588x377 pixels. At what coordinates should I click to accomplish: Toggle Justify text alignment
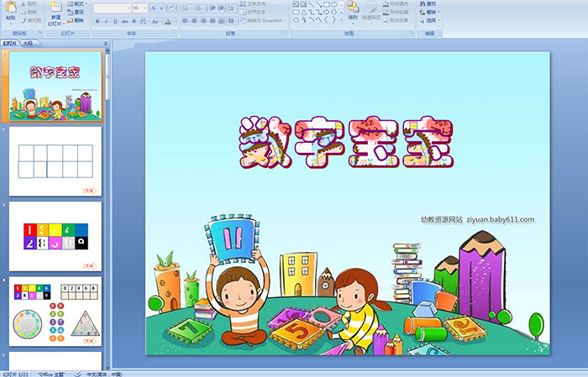[212, 21]
